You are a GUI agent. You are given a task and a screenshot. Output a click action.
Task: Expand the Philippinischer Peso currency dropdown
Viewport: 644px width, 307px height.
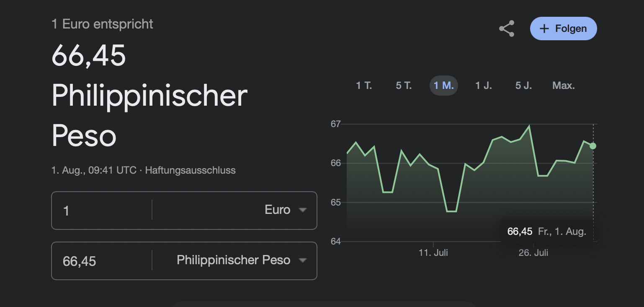click(234, 260)
